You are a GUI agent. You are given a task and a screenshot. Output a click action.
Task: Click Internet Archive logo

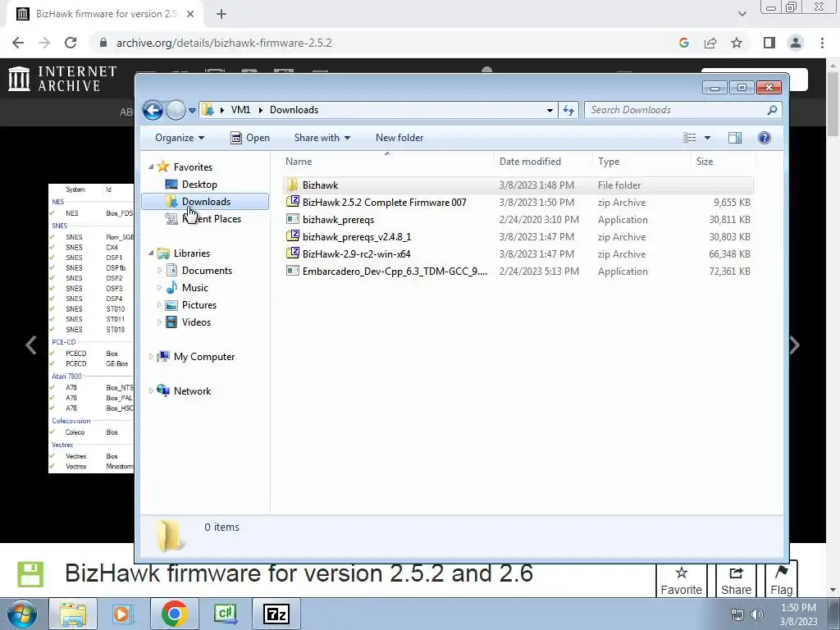pos(62,79)
